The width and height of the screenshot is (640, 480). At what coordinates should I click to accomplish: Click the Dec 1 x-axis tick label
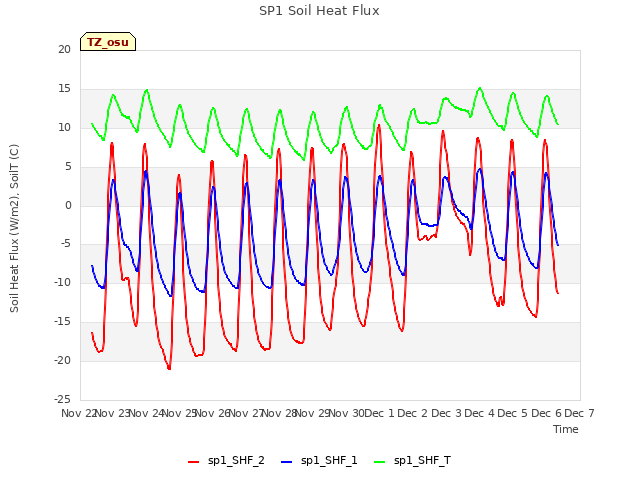[x=379, y=413]
